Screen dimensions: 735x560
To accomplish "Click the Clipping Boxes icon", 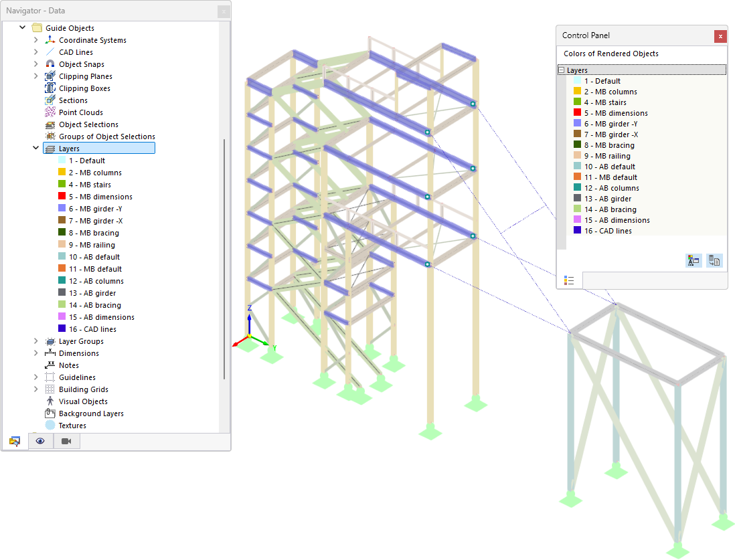I will (50, 88).
